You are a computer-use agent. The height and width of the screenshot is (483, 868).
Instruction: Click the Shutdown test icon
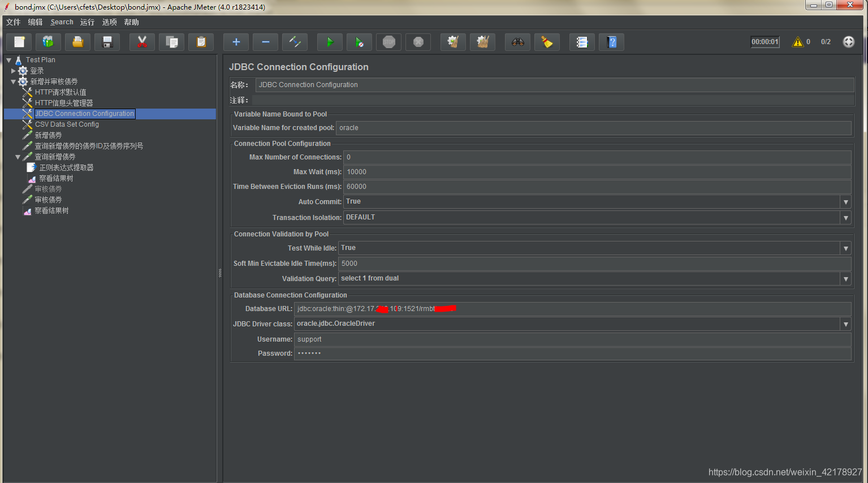[x=418, y=42]
